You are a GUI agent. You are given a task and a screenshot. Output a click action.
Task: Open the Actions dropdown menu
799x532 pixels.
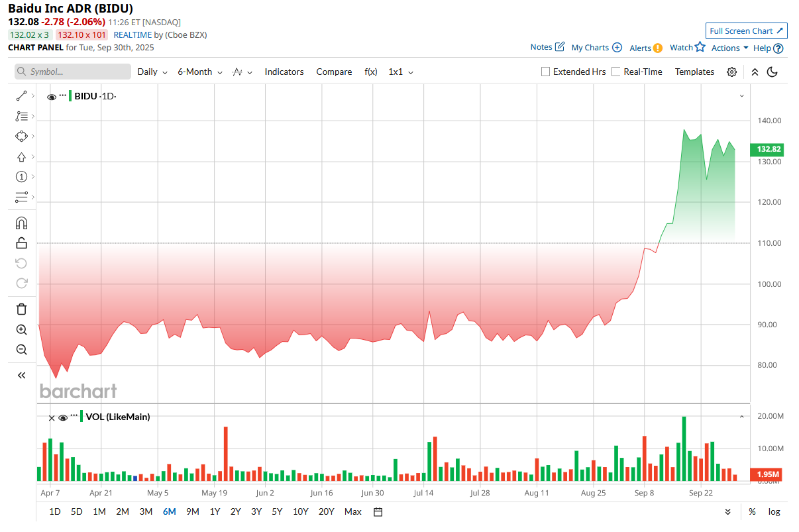pyautogui.click(x=729, y=48)
